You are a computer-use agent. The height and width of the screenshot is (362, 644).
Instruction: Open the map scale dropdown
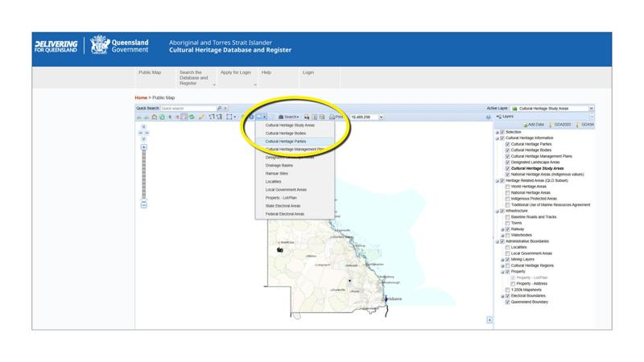point(382,117)
